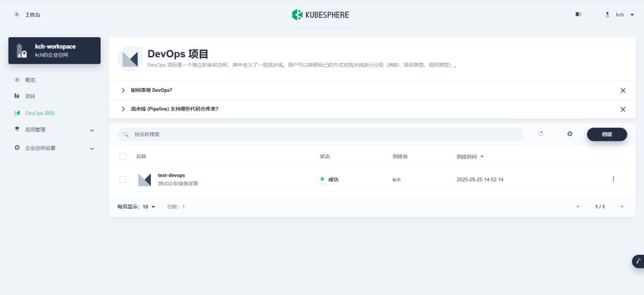Viewport: 644px width, 295px height.
Task: Open the test-devops row more-actions menu
Action: 613,179
